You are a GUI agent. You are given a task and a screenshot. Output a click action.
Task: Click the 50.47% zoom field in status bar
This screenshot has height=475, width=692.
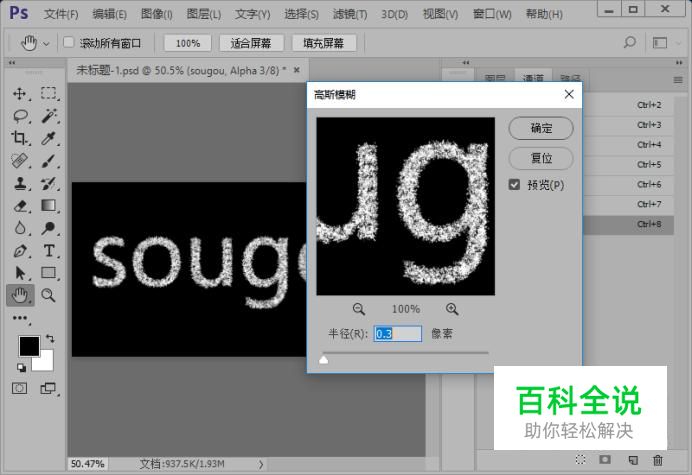coord(88,464)
